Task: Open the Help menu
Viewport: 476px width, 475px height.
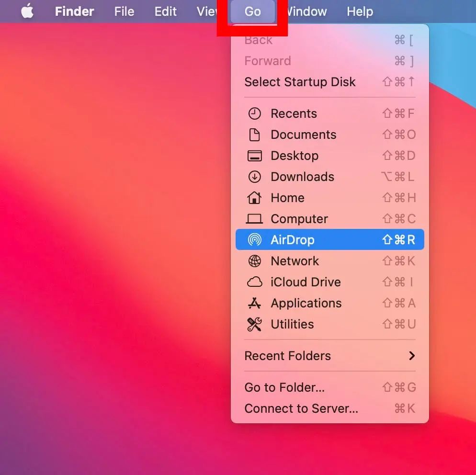Action: 360,11
